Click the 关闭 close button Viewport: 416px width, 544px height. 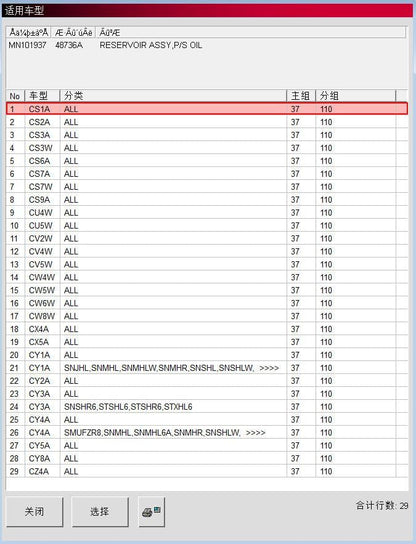pyautogui.click(x=35, y=511)
